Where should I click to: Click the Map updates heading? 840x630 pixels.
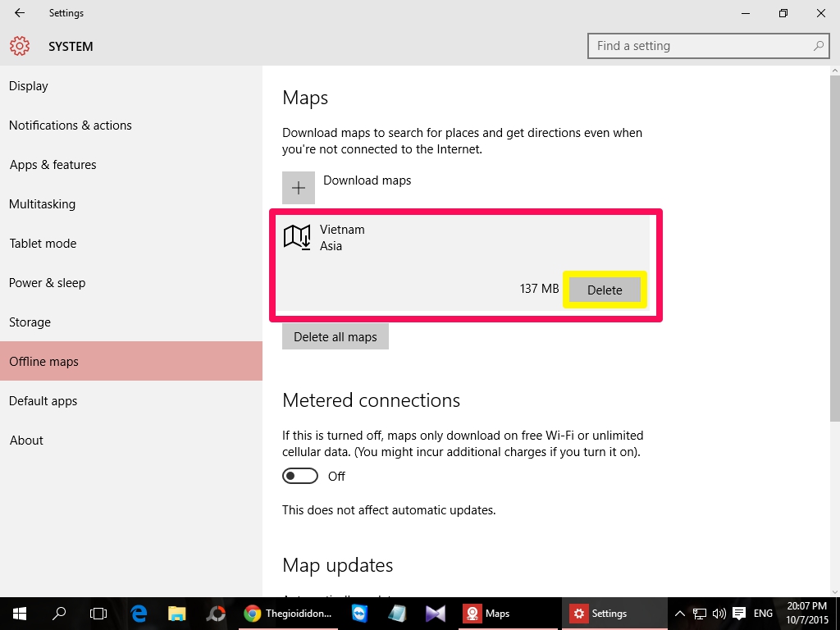tap(337, 566)
